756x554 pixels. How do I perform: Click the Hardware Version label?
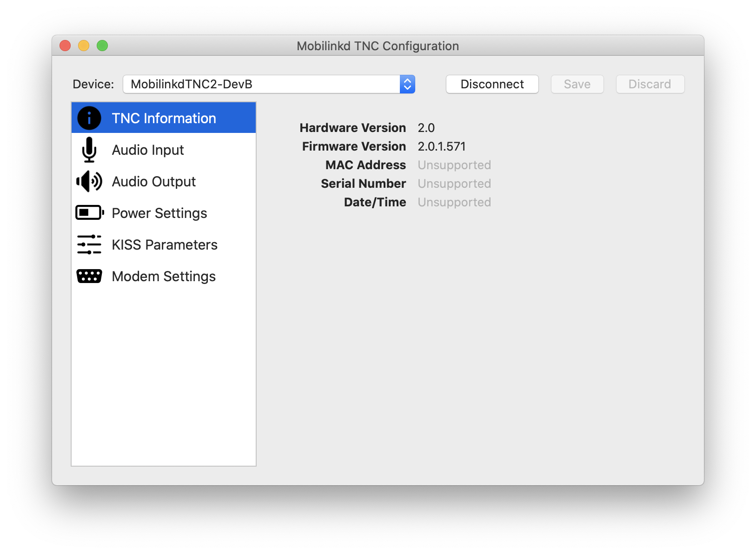[x=352, y=128]
